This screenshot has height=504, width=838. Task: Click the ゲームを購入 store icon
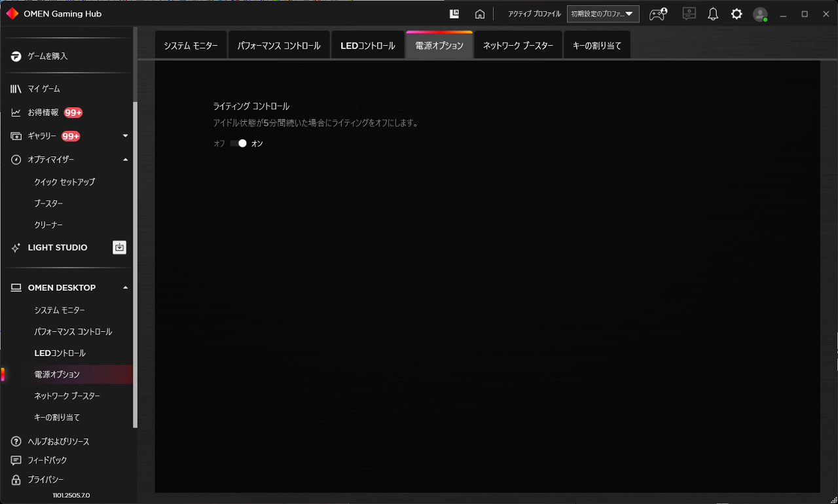point(16,56)
